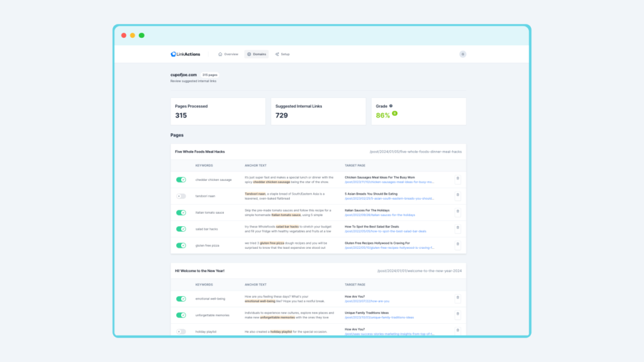Delete the cheddar chicken sausage suggestion
The image size is (644, 362).
tap(457, 179)
